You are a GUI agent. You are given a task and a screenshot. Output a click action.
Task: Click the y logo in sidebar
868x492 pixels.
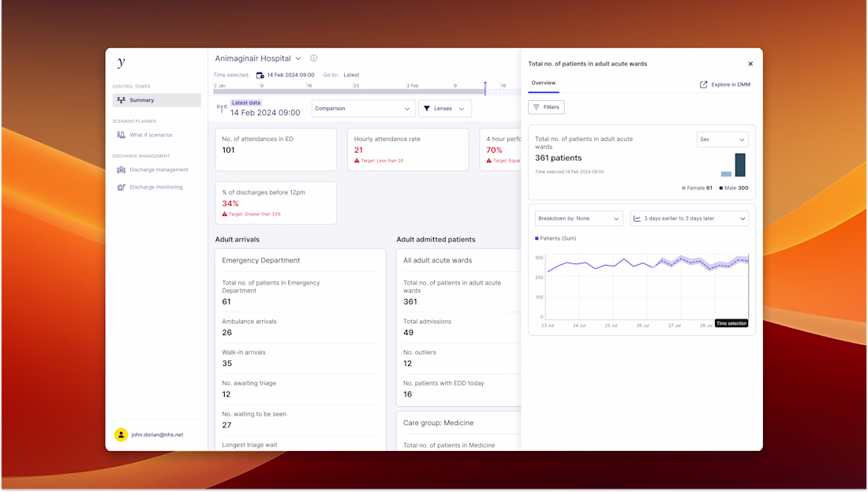122,62
